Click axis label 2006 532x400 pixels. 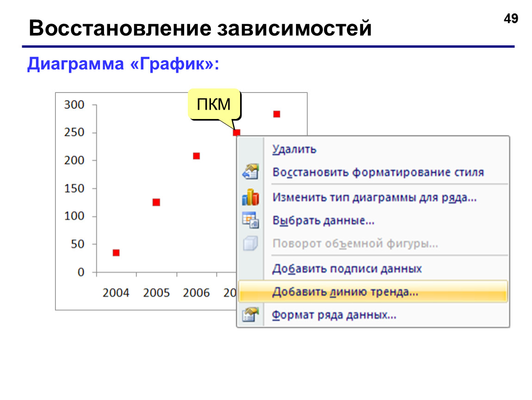[196, 293]
